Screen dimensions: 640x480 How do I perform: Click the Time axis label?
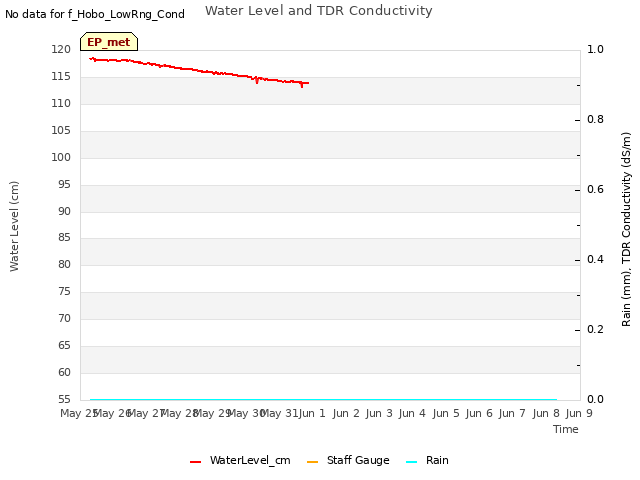click(x=566, y=429)
